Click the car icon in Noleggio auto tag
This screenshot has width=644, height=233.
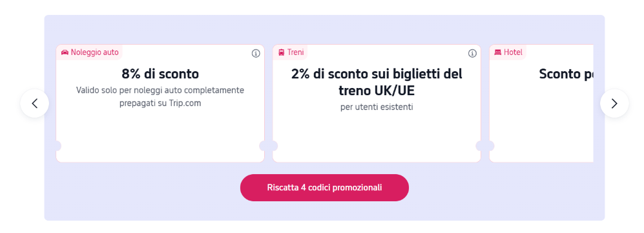tap(65, 52)
